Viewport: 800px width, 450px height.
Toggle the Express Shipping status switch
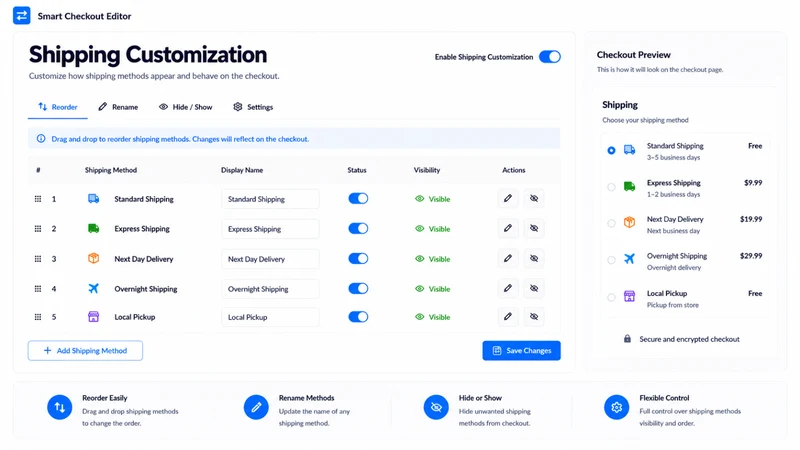pos(358,228)
